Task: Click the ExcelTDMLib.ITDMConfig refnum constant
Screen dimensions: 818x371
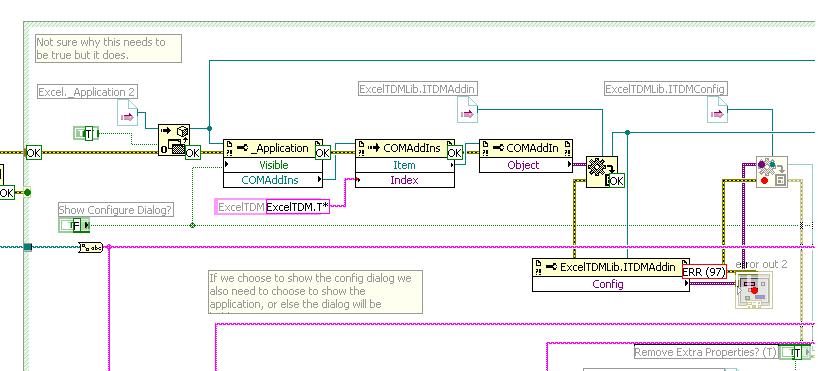Action: pos(717,111)
